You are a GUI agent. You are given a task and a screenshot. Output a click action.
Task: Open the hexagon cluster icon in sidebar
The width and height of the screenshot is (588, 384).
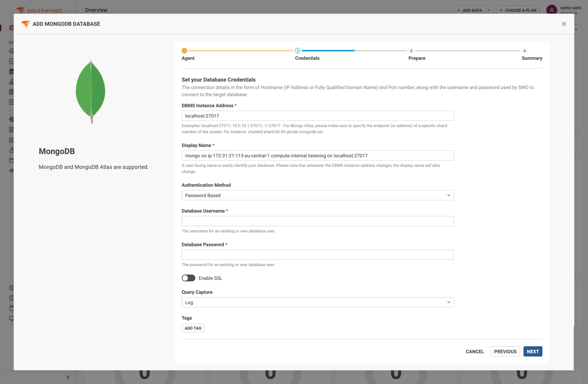tap(11, 120)
